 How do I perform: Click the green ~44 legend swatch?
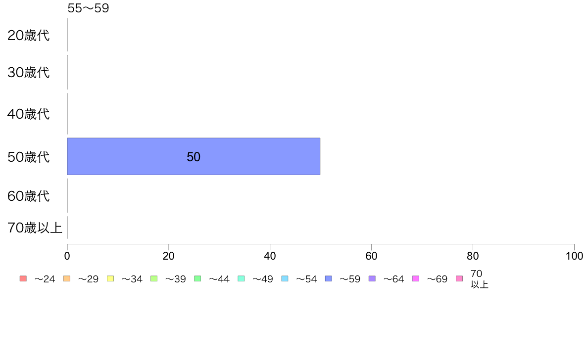coord(197,278)
